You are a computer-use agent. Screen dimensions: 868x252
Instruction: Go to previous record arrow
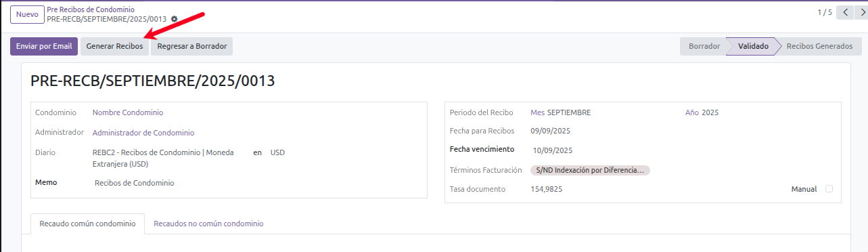pyautogui.click(x=845, y=12)
